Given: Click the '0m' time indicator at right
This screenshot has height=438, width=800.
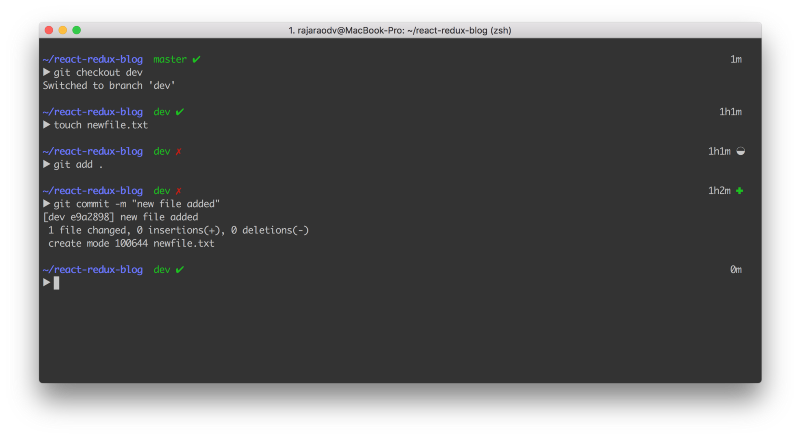Looking at the screenshot, I should click(736, 270).
